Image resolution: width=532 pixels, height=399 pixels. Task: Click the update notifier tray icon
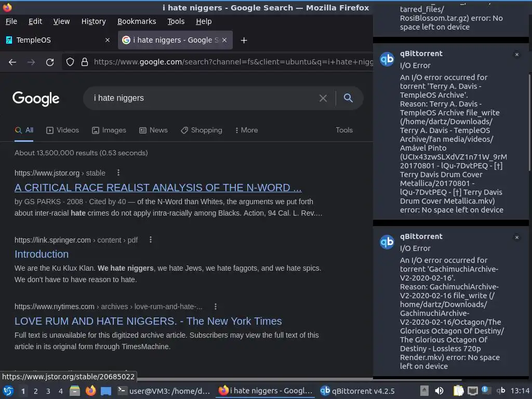[485, 390]
